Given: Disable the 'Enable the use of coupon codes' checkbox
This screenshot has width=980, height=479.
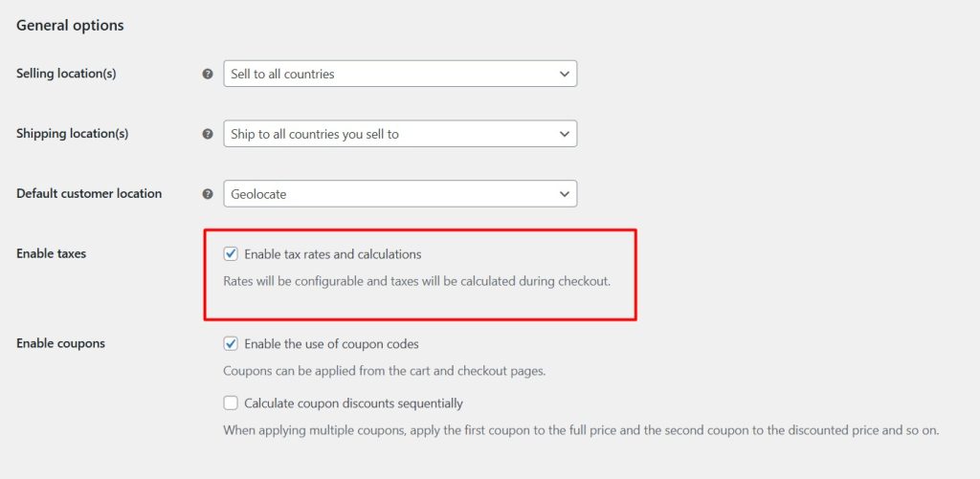Looking at the screenshot, I should point(231,344).
